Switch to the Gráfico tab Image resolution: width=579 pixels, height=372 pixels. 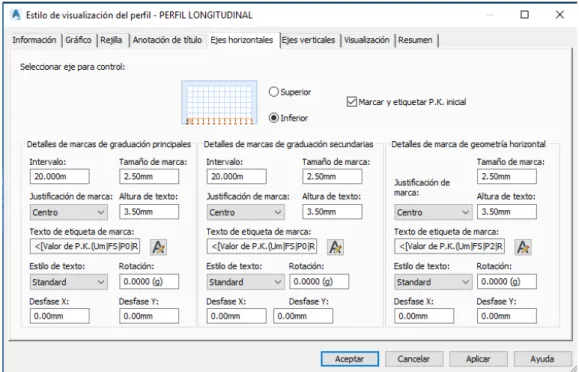[78, 40]
